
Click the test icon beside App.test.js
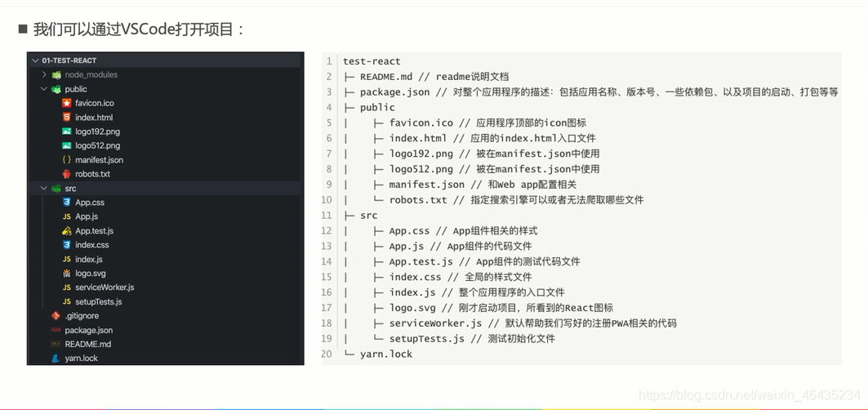pos(66,230)
